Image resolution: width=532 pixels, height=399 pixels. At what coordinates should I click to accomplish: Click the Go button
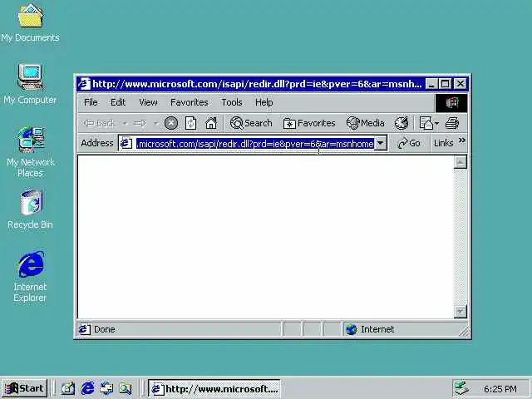tap(409, 143)
